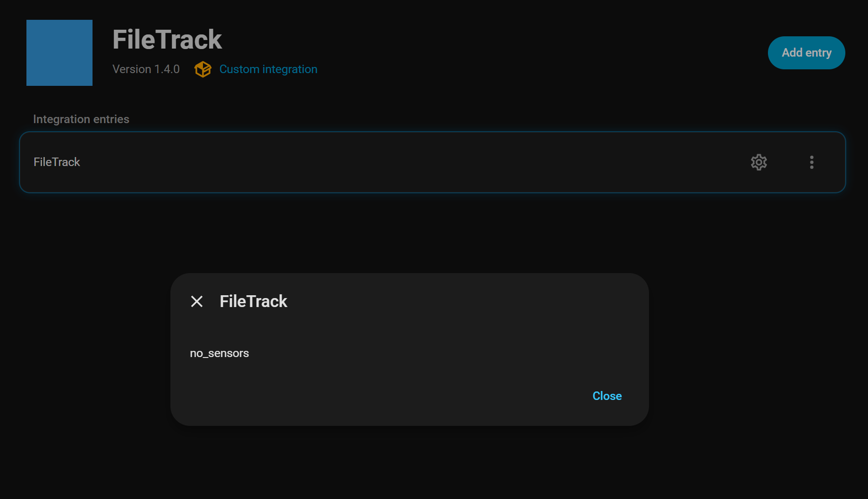Click the empty header space left of Add entry
This screenshot has height=499, width=868.
543,53
